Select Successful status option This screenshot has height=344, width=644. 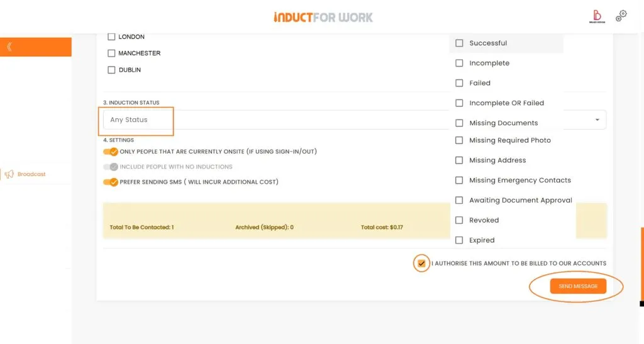(459, 43)
